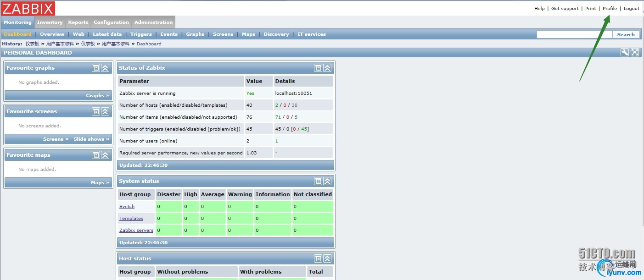
Task: Click last Dashboard entry in History breadcrumb
Action: (149, 44)
